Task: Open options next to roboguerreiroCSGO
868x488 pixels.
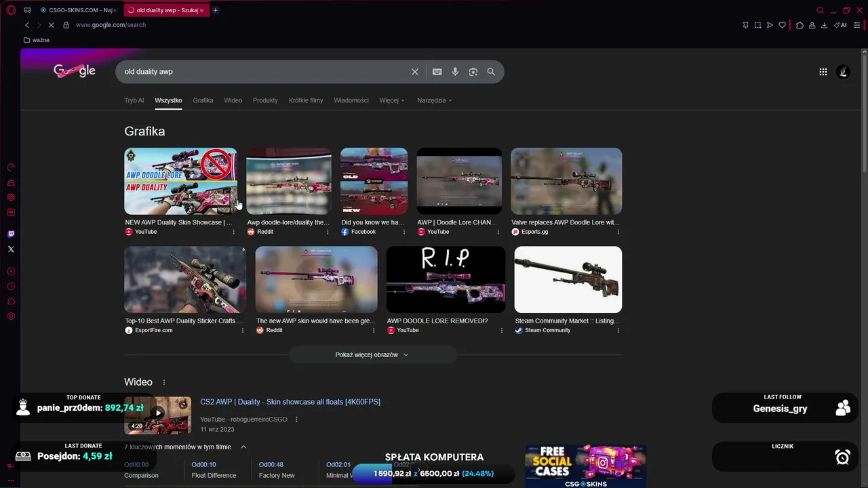Action: click(x=296, y=420)
